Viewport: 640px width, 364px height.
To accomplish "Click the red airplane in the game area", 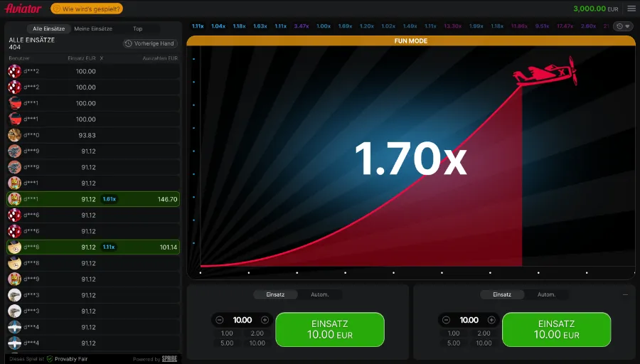I will [x=545, y=73].
